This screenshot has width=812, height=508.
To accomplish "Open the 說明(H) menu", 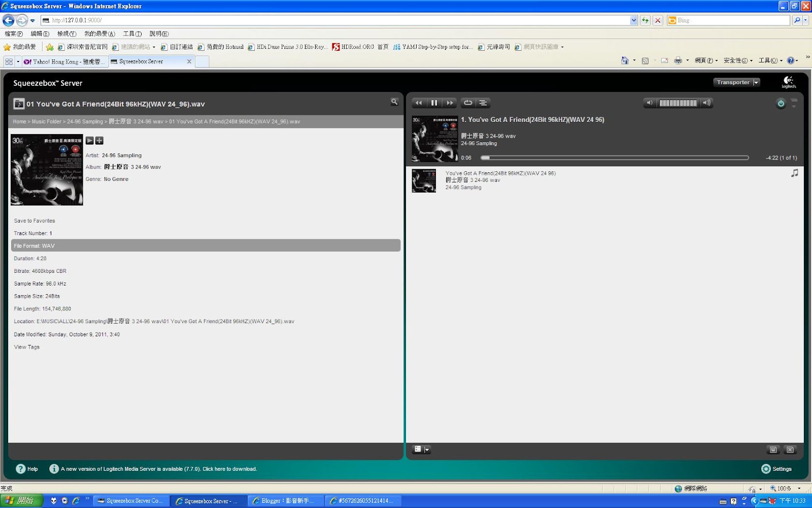I will (159, 34).
